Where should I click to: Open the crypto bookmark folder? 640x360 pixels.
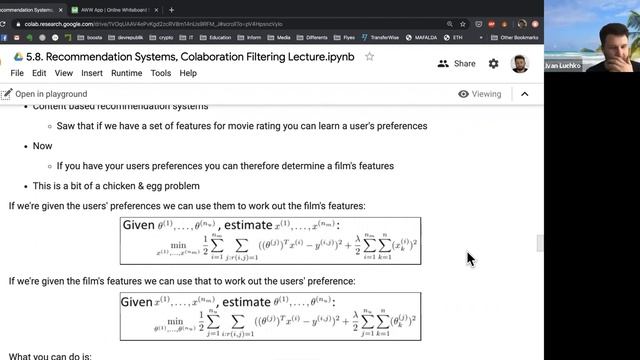coord(161,38)
